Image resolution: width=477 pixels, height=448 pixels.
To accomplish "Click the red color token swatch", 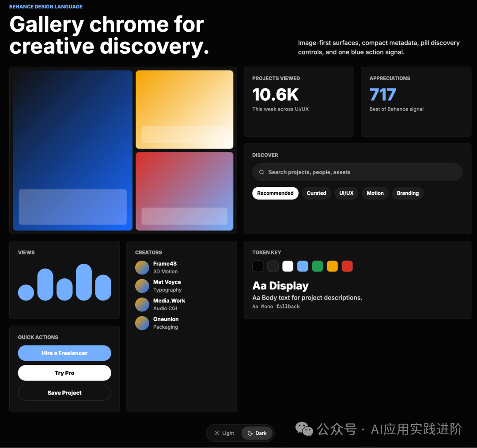I will [347, 266].
